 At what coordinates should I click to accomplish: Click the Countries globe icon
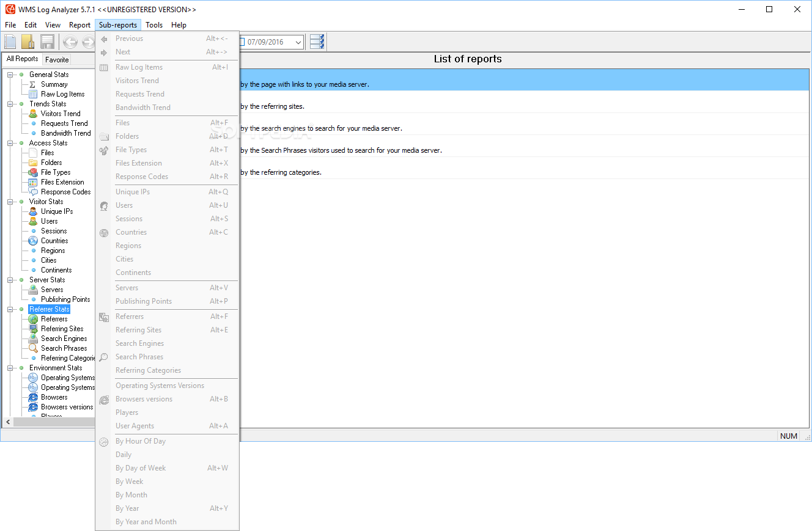pos(33,241)
